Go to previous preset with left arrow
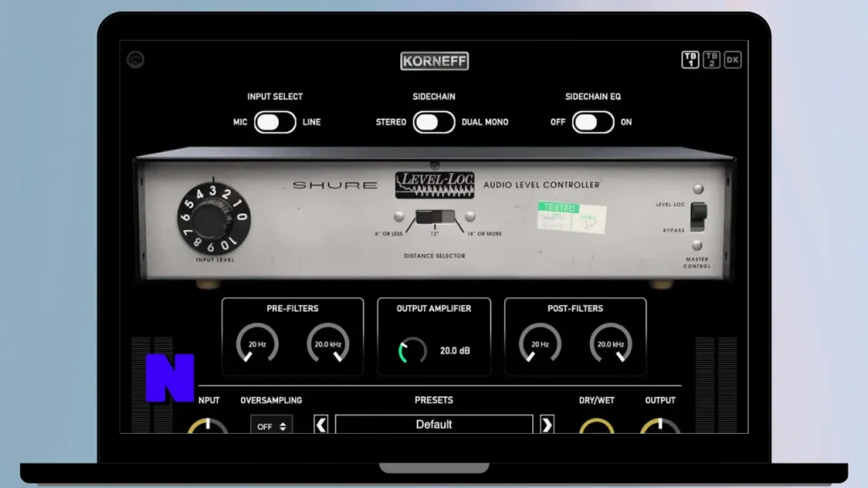 (x=321, y=424)
